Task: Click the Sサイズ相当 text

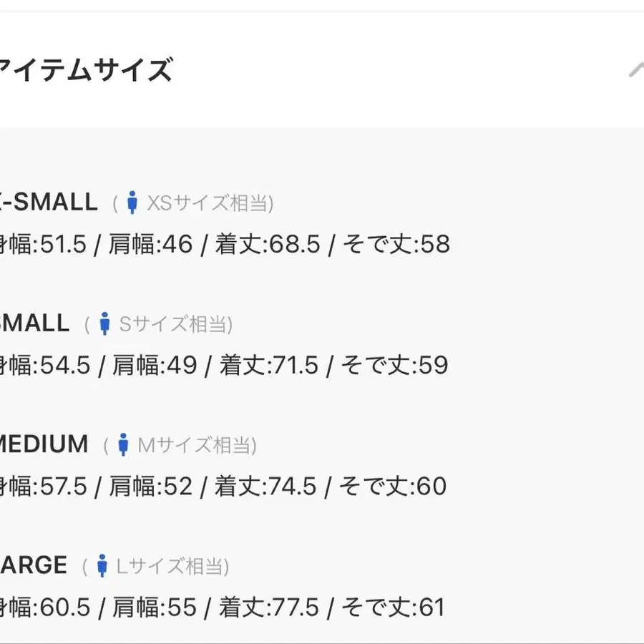Action: tap(175, 325)
